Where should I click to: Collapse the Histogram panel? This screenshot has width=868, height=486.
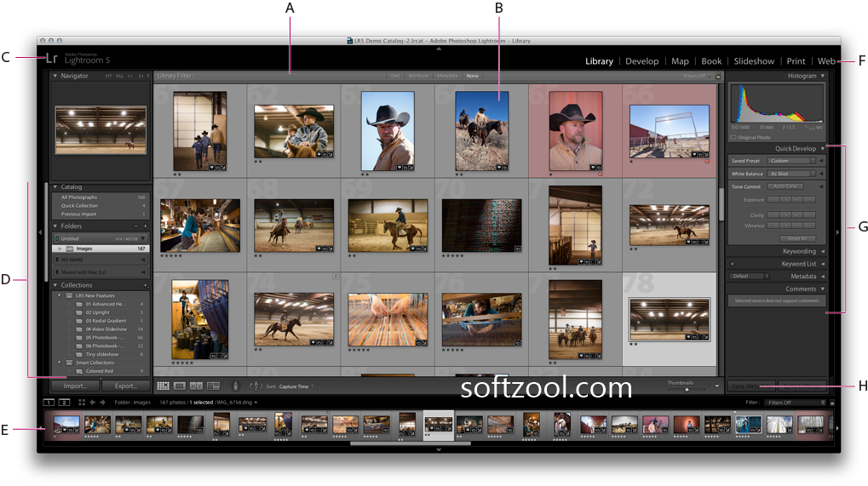(823, 76)
